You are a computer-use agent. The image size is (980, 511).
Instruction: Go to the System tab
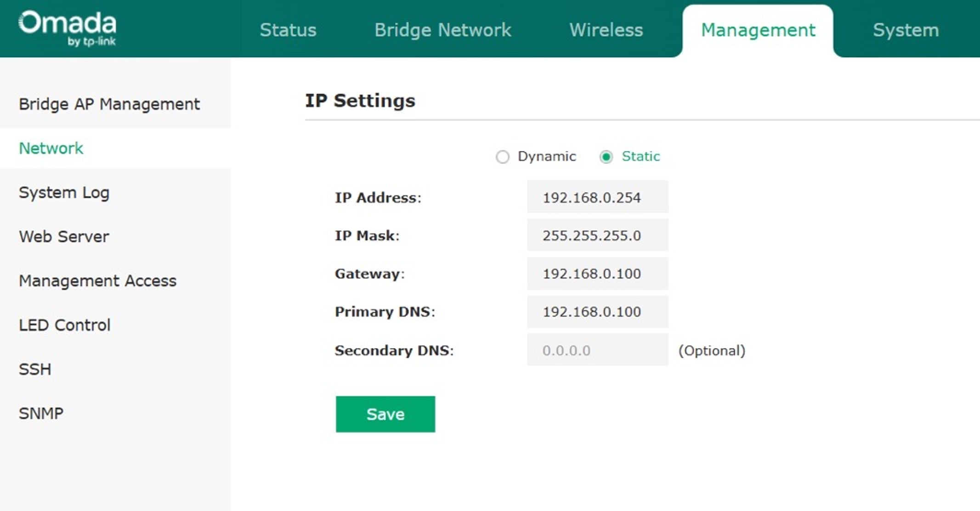click(906, 30)
